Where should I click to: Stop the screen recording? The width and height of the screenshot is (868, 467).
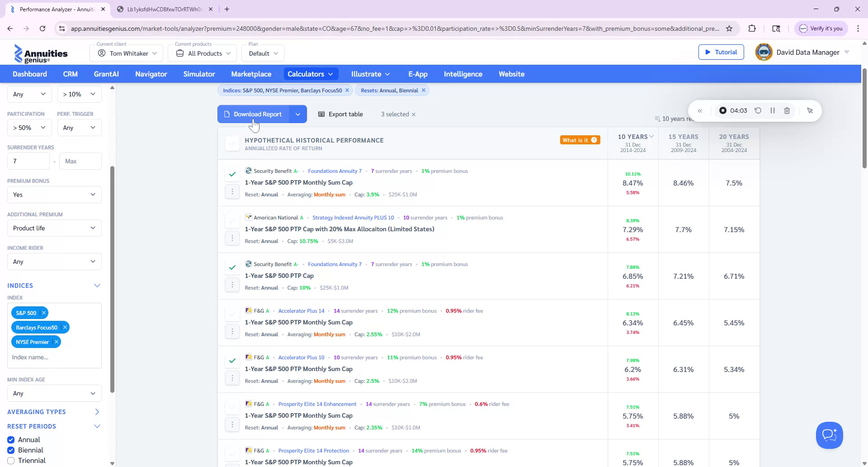(723, 110)
